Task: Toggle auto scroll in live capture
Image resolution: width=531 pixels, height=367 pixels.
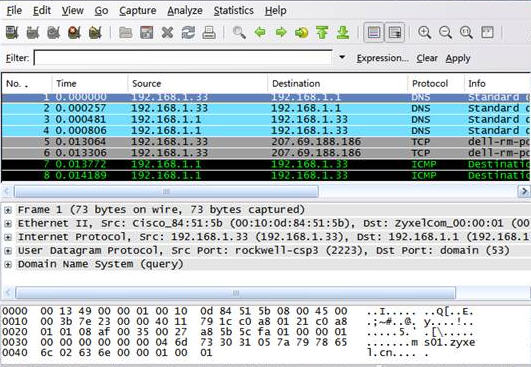Action: point(395,33)
